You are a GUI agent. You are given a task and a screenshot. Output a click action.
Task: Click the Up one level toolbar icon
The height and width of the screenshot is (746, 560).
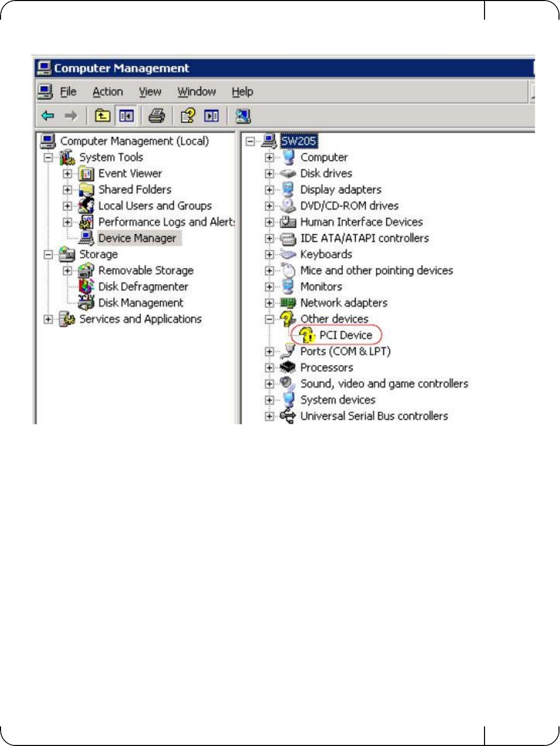[x=102, y=115]
